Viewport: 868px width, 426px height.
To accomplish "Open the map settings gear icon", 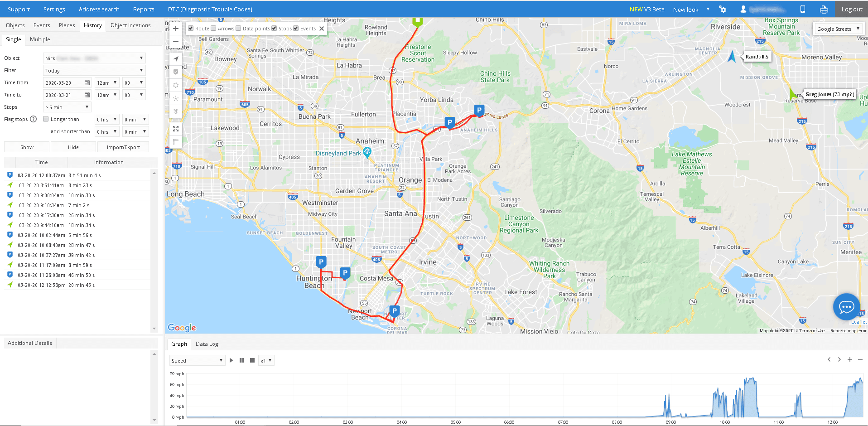I will tap(176, 85).
